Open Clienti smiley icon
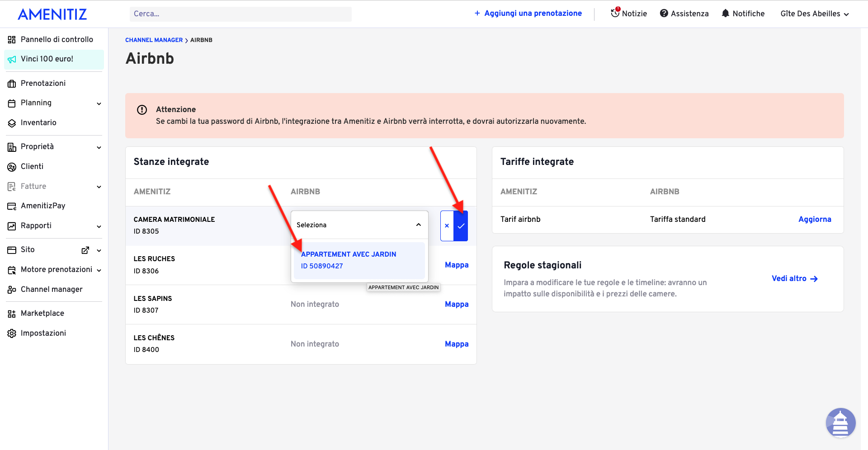 [12, 167]
